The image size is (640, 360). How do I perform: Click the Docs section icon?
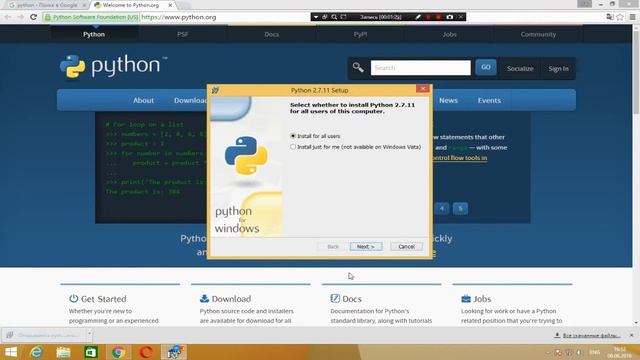335,298
